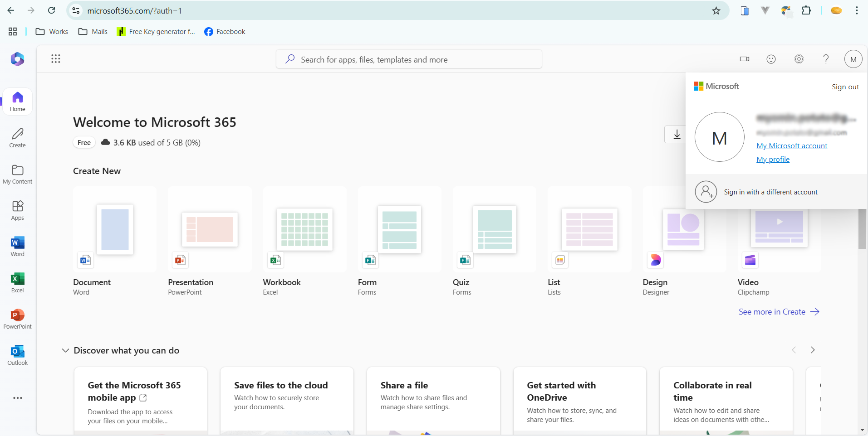This screenshot has height=436, width=868.
Task: Click the Sign out link
Action: 845,87
